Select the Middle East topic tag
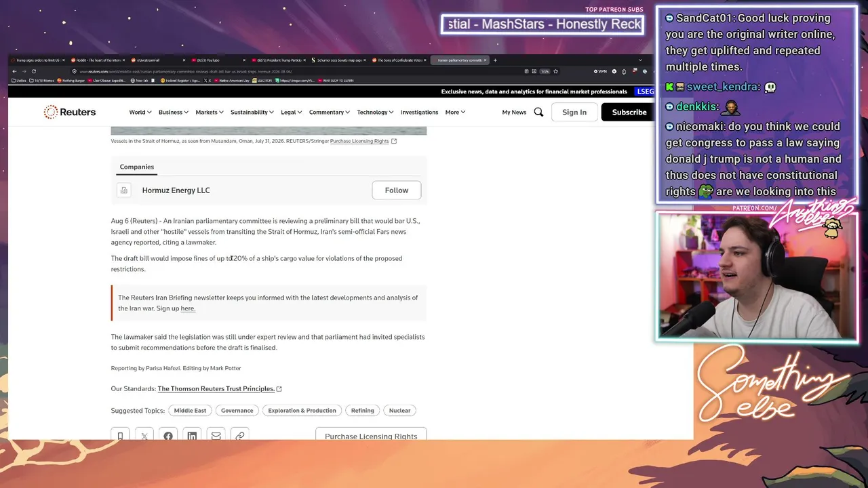 point(190,410)
